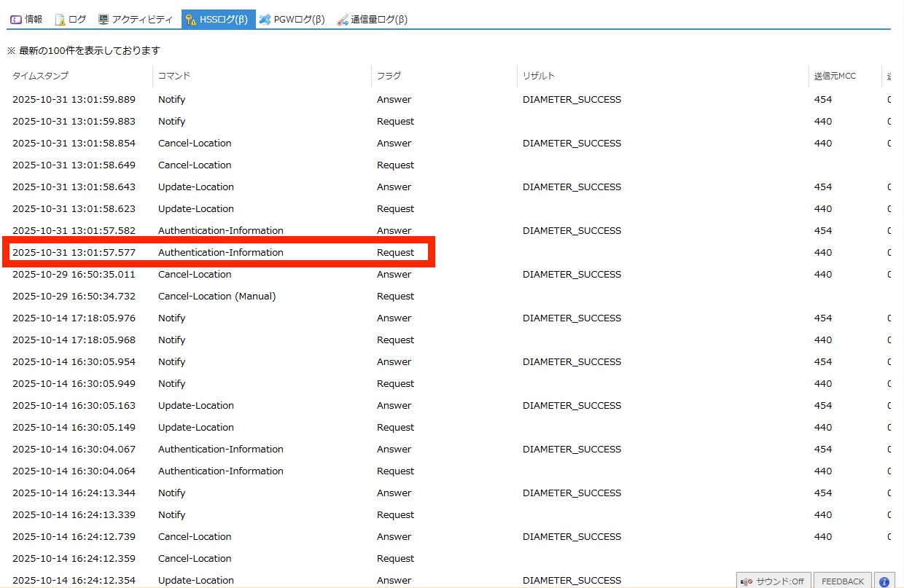904x588 pixels.
Task: Click the blue info icon at bottom right
Action: (884, 581)
